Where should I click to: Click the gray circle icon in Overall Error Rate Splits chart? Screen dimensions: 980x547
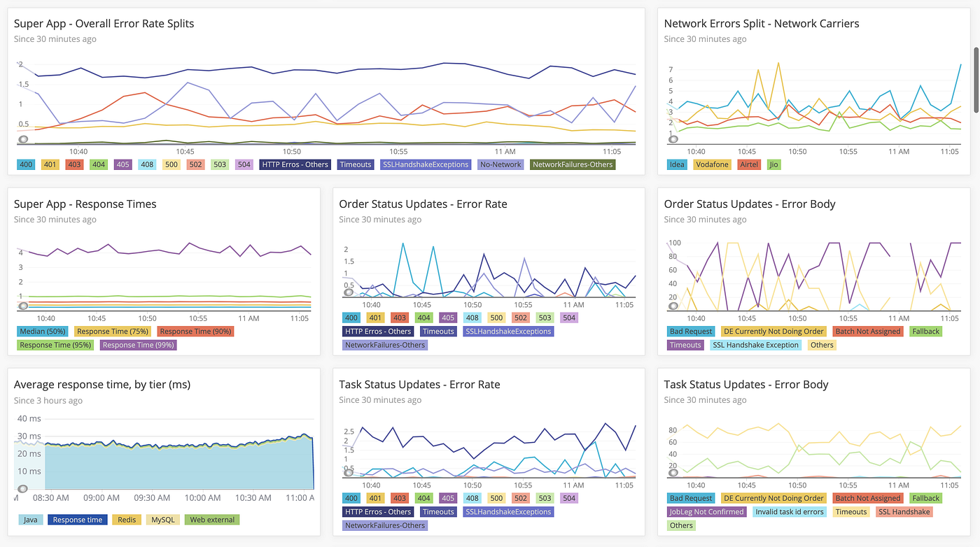(x=23, y=139)
